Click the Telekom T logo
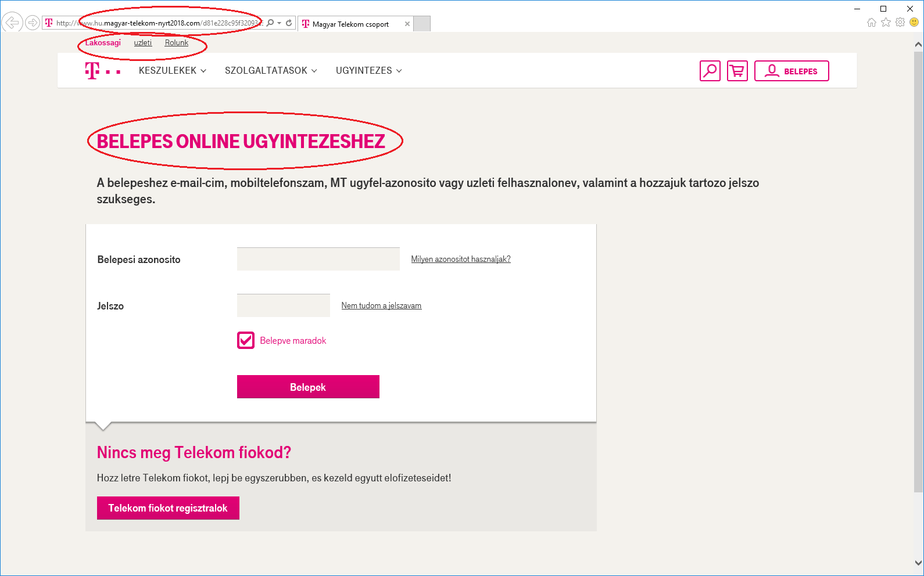Viewport: 924px width, 576px height. pyautogui.click(x=93, y=71)
